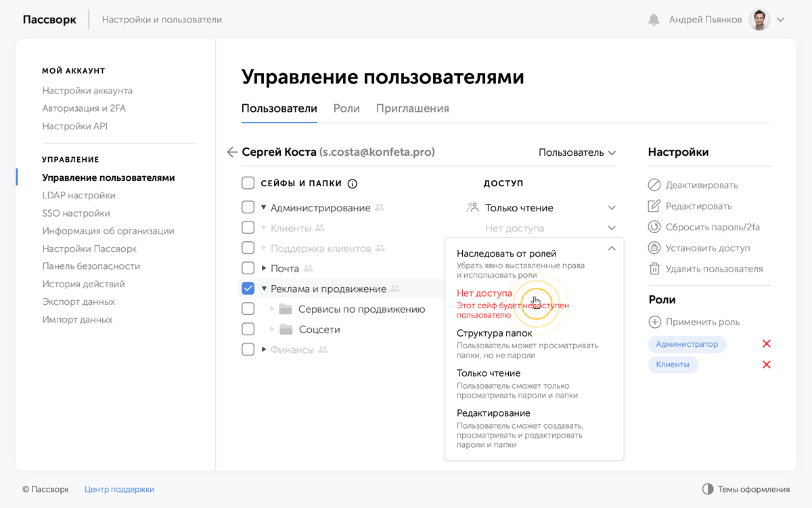This screenshot has height=508, width=812.
Task: Go back using arrow next to Сергей Коста
Action: click(232, 152)
